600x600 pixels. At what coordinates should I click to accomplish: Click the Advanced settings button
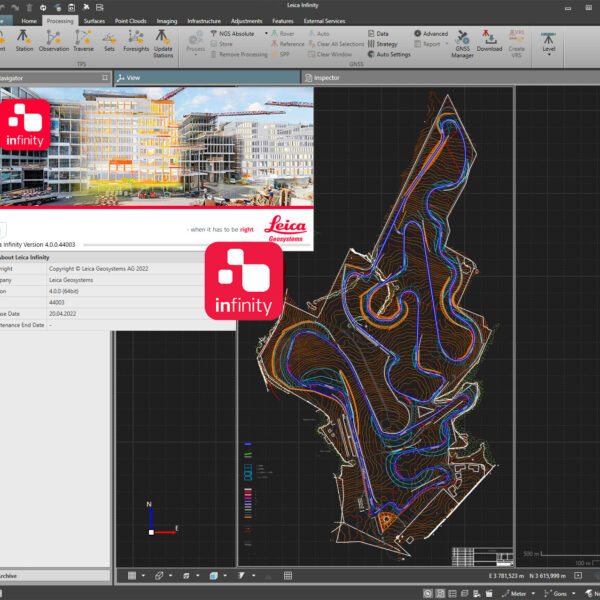click(431, 34)
